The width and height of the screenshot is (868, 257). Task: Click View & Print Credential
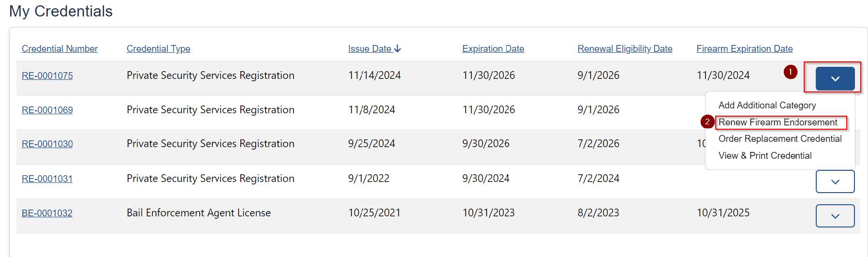765,155
